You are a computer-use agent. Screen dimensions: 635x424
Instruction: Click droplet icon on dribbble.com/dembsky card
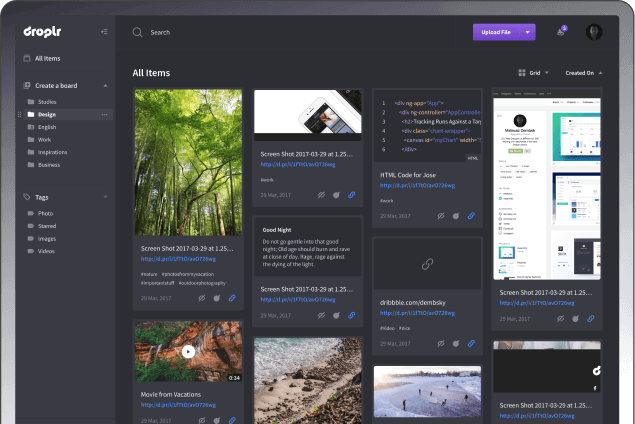coord(456,343)
